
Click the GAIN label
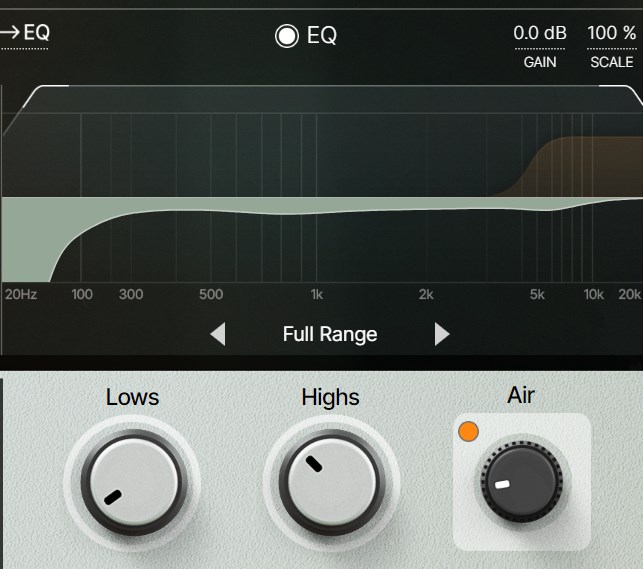(x=540, y=62)
